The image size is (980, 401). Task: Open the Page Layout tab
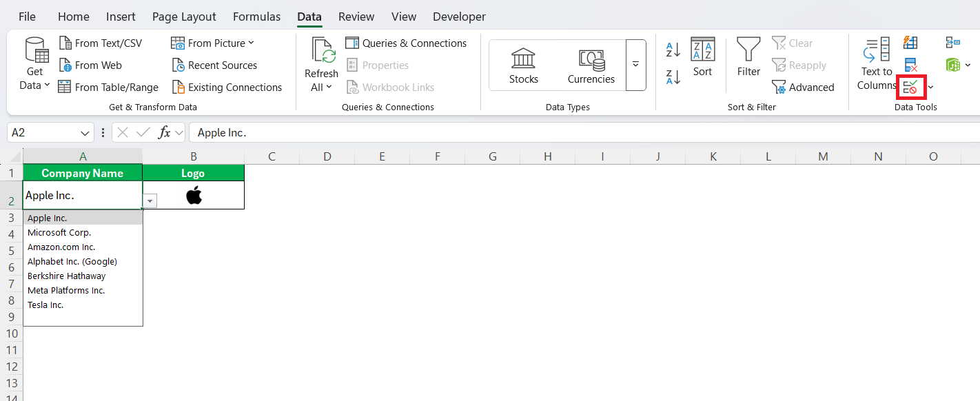(x=184, y=17)
